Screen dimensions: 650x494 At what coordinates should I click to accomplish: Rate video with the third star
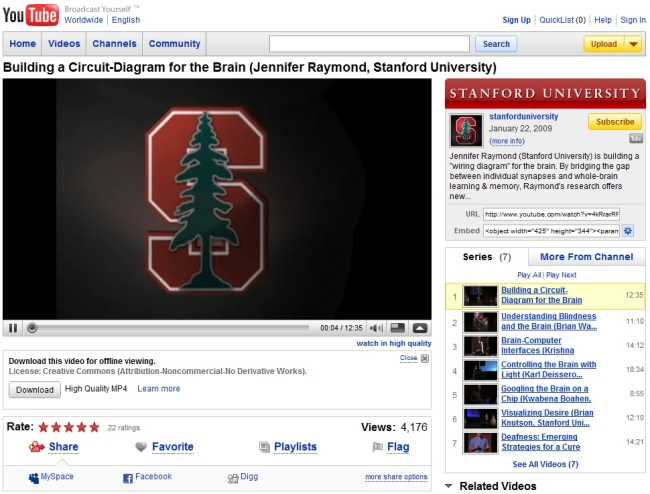(69, 427)
